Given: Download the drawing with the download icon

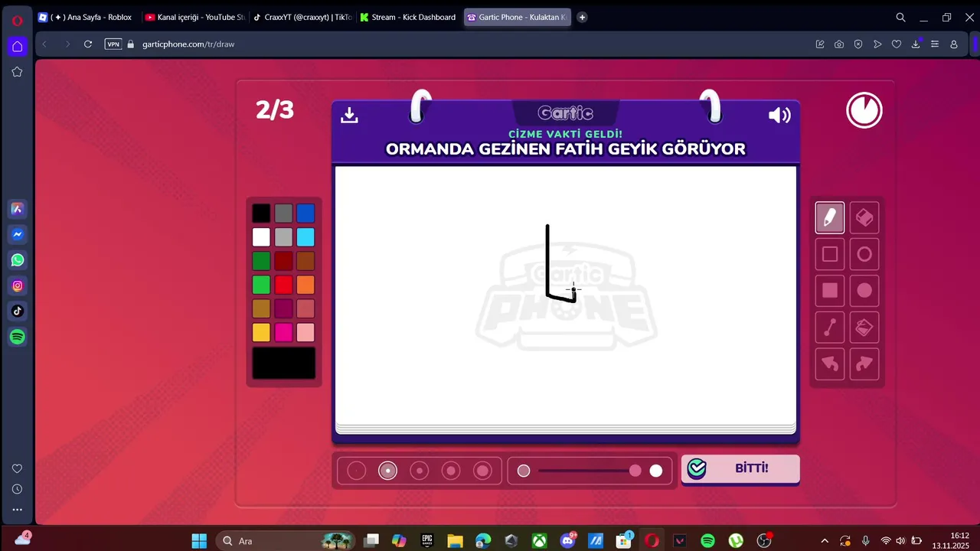Looking at the screenshot, I should [349, 115].
